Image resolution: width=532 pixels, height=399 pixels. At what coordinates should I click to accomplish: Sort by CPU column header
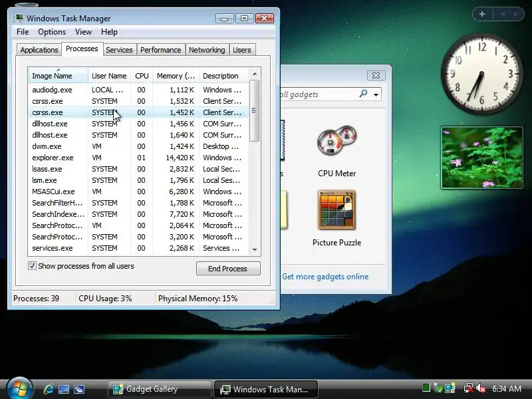coord(142,76)
